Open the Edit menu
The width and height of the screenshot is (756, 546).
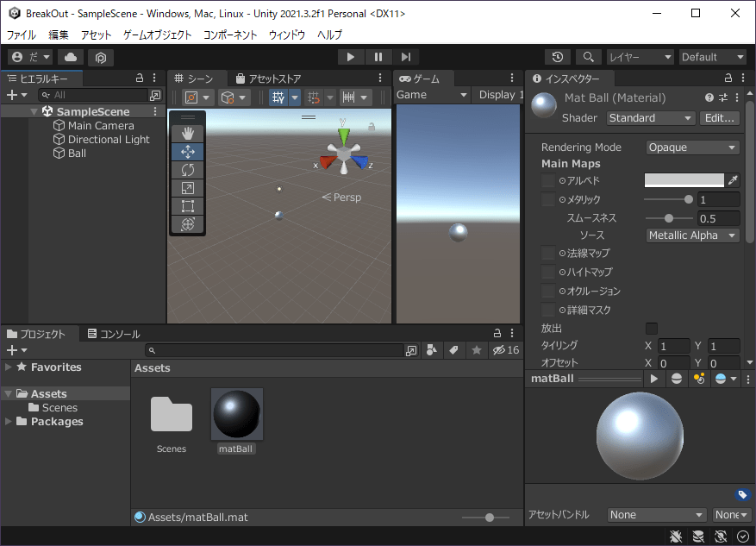(59, 35)
